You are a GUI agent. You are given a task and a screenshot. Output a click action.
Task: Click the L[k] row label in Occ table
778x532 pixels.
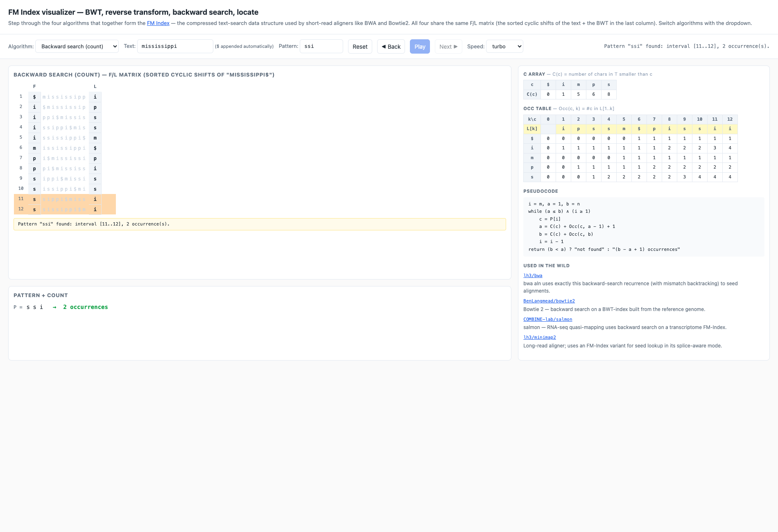click(532, 129)
